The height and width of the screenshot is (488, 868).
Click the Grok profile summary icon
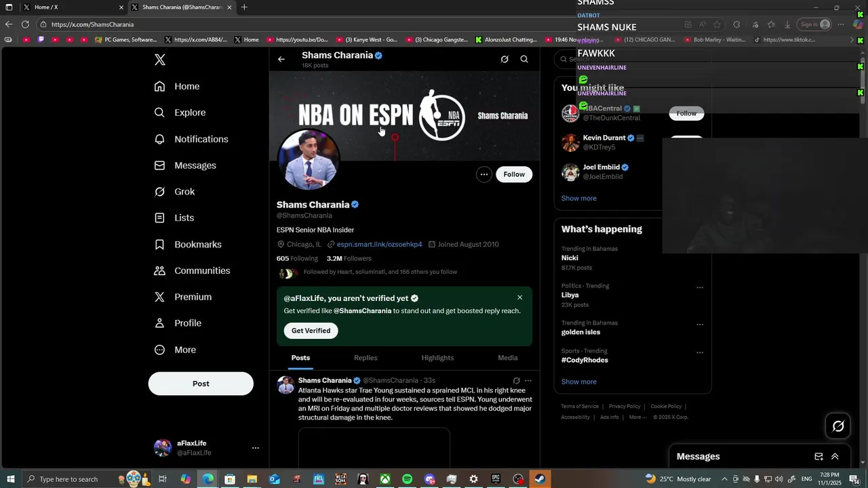tap(505, 59)
